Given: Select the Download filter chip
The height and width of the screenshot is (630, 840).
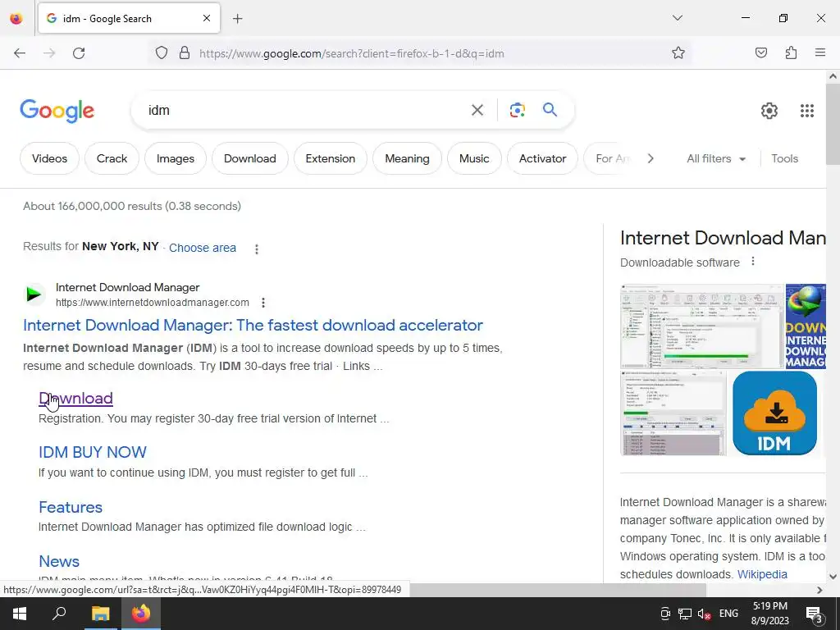Looking at the screenshot, I should tap(250, 158).
